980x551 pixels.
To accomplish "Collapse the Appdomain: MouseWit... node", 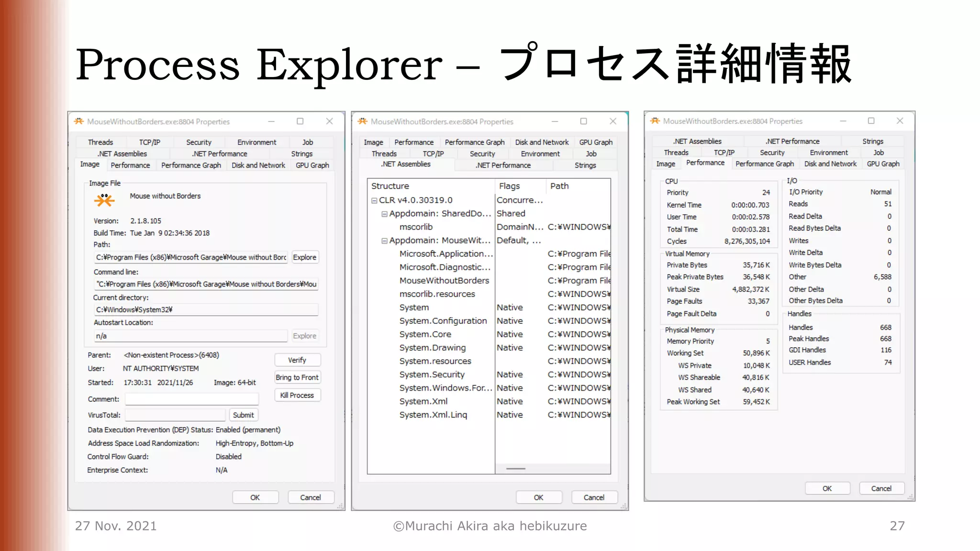I will [384, 241].
